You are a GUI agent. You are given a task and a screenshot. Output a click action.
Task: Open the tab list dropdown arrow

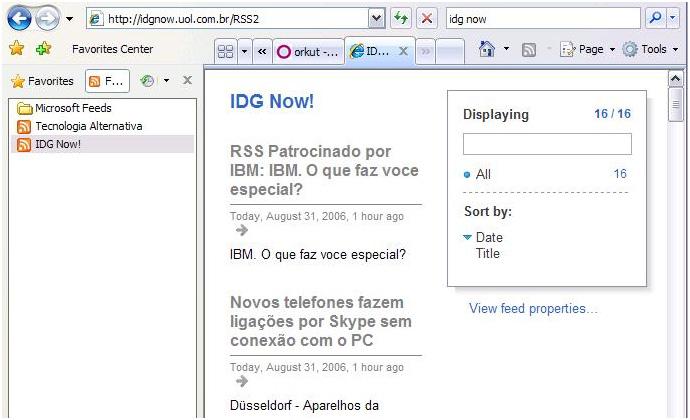coord(245,52)
